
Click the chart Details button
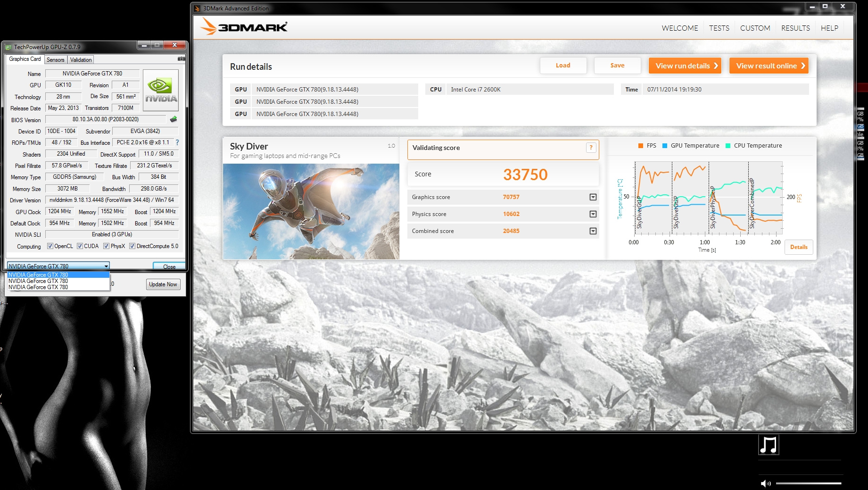[799, 247]
